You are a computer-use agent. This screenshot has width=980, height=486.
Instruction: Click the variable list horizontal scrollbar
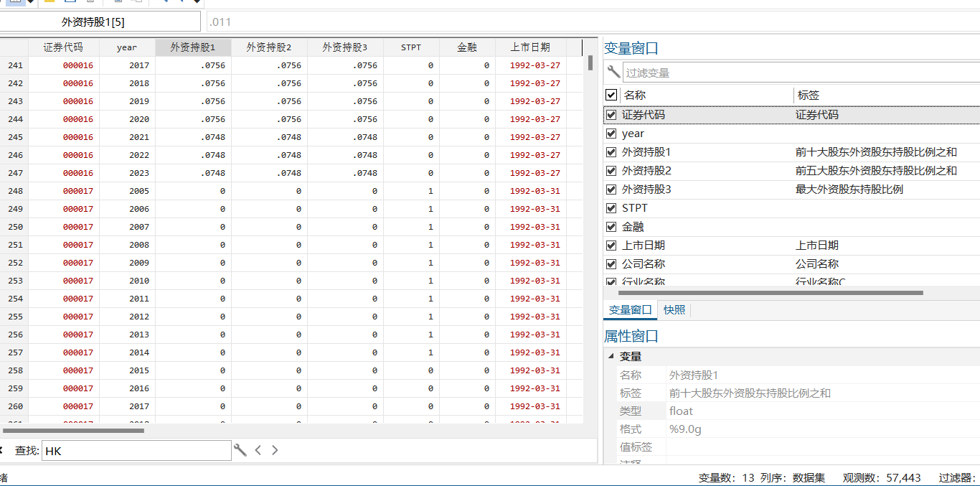point(771,293)
